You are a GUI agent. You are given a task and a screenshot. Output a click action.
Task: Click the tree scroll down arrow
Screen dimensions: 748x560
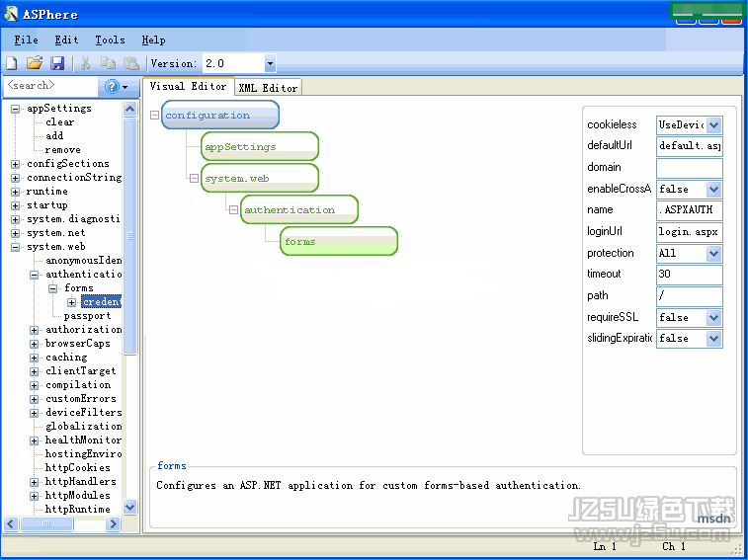pos(129,507)
